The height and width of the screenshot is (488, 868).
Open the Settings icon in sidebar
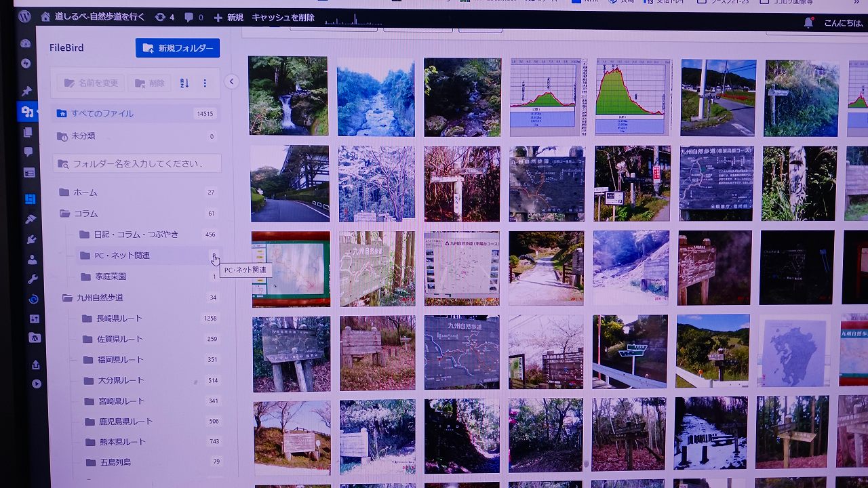pyautogui.click(x=34, y=319)
